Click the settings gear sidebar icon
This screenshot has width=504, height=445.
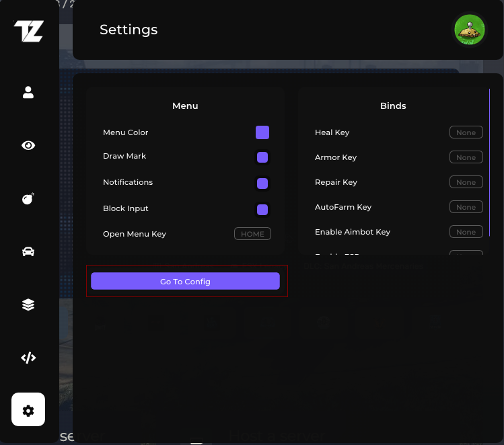click(28, 410)
